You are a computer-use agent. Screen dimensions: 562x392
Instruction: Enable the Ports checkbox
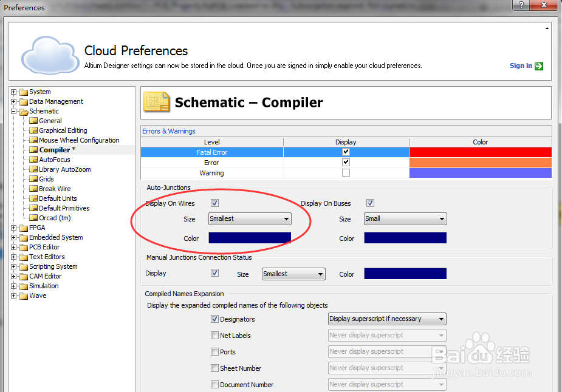pos(214,351)
